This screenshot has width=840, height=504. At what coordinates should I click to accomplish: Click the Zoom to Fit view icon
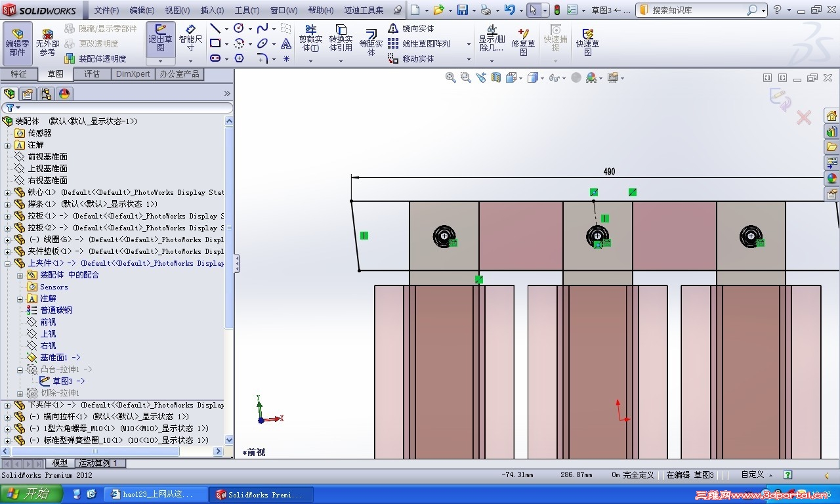451,77
